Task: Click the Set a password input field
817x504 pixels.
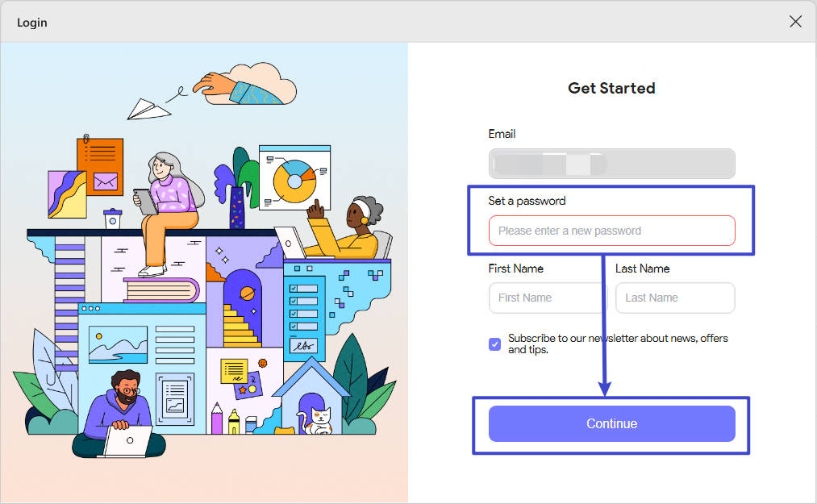Action: pos(611,231)
